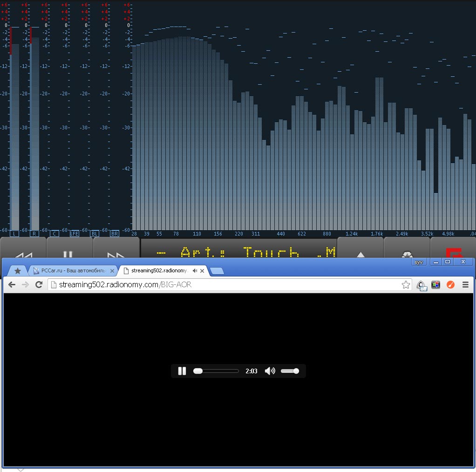Image resolution: width=476 pixels, height=472 pixels.
Task: Click the 440 frequency label on the spectrum
Action: (281, 234)
